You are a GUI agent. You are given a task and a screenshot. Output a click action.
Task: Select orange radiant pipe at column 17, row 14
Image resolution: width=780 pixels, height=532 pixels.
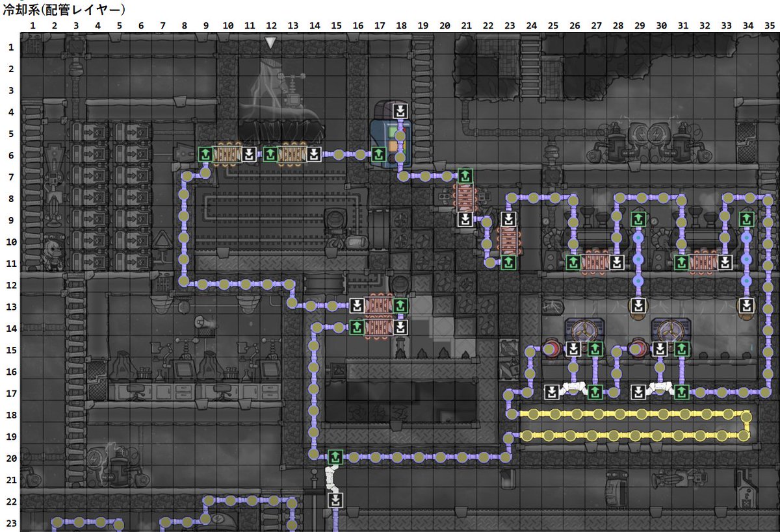point(379,327)
